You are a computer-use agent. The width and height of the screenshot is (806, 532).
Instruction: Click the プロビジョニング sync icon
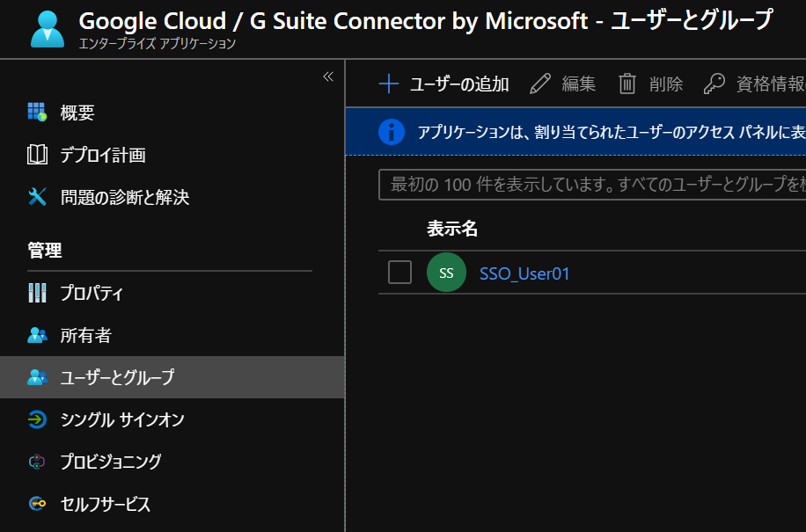click(x=37, y=462)
